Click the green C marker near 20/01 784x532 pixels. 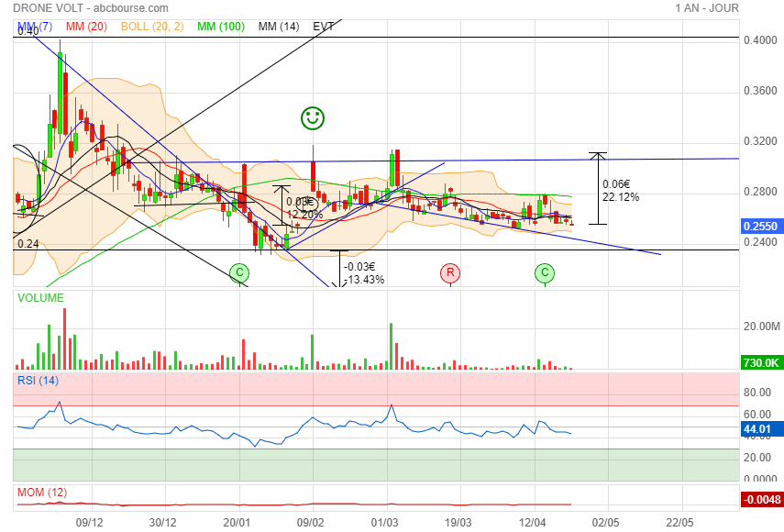(x=239, y=273)
